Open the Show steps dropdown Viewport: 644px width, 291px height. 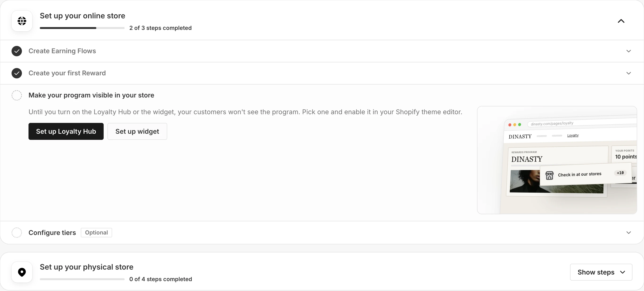coord(601,272)
